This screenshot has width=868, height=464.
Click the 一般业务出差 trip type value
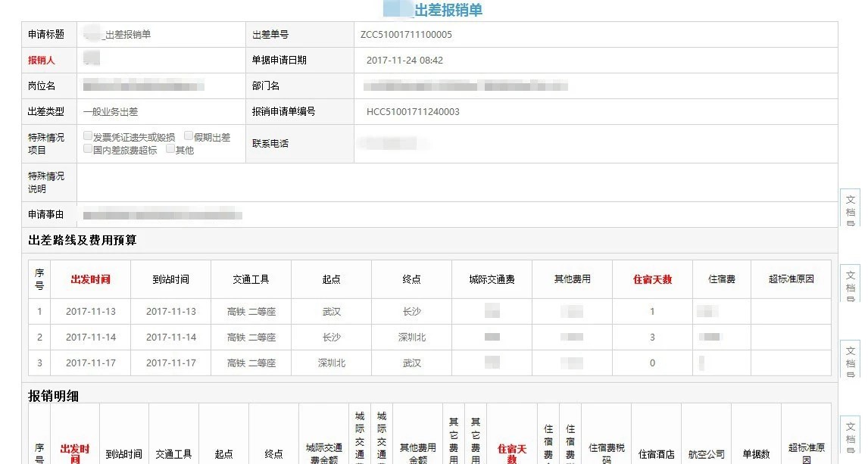tap(111, 112)
